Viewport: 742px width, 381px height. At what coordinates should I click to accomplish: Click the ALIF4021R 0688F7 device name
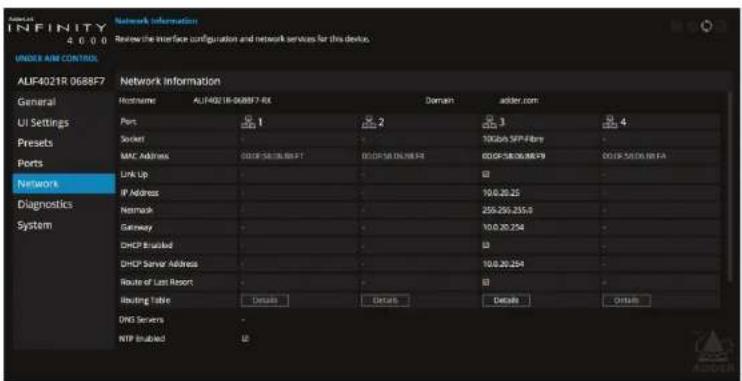[61, 81]
